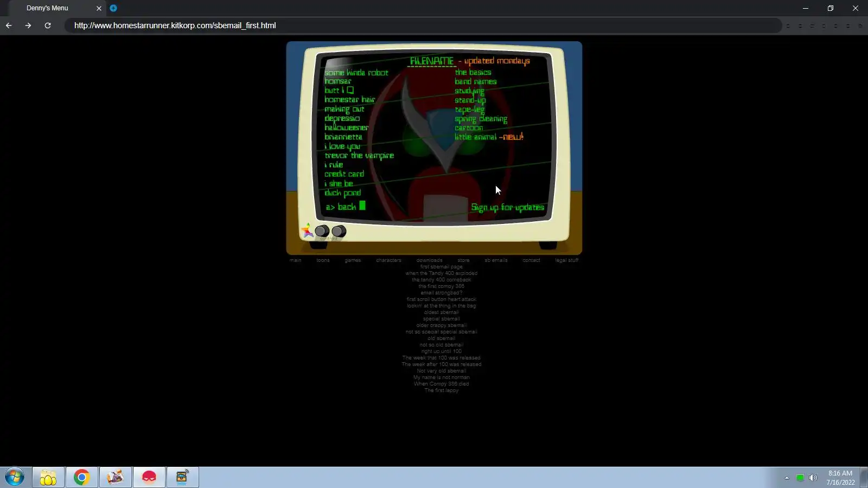The height and width of the screenshot is (488, 868).
Task: Open the 'homestar hair' email
Action: [x=350, y=100]
